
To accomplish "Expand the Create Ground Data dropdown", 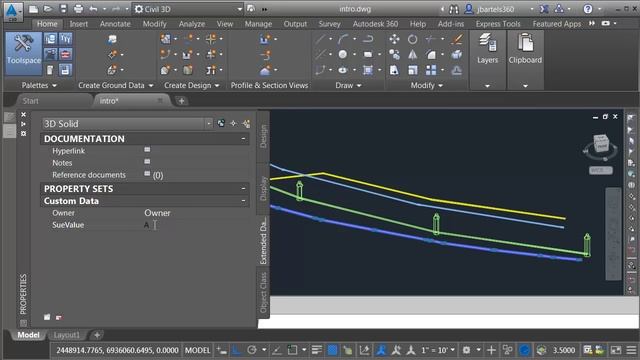I will [x=116, y=85].
